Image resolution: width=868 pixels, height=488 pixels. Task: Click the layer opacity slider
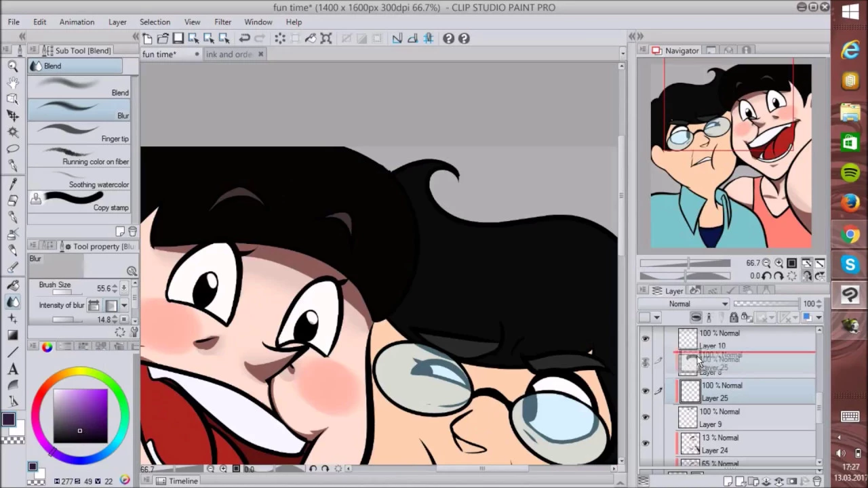pyautogui.click(x=766, y=304)
